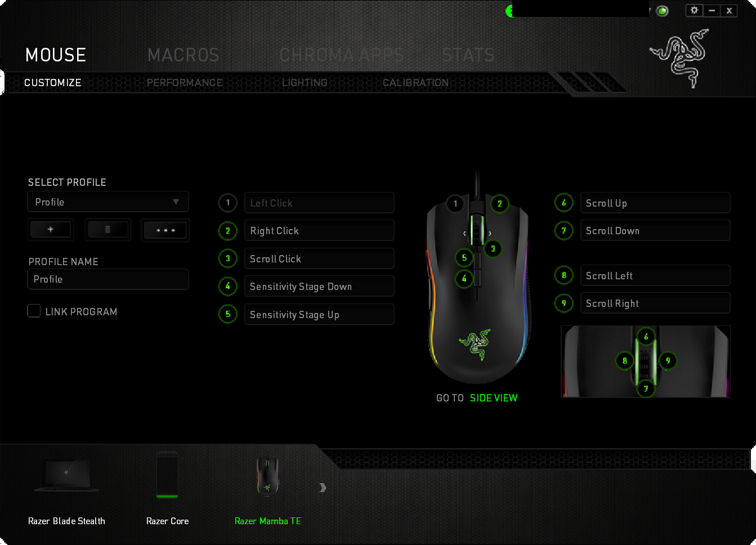The height and width of the screenshot is (545, 756).
Task: Open the Sensitivity Stage Up assignment
Action: click(x=319, y=314)
